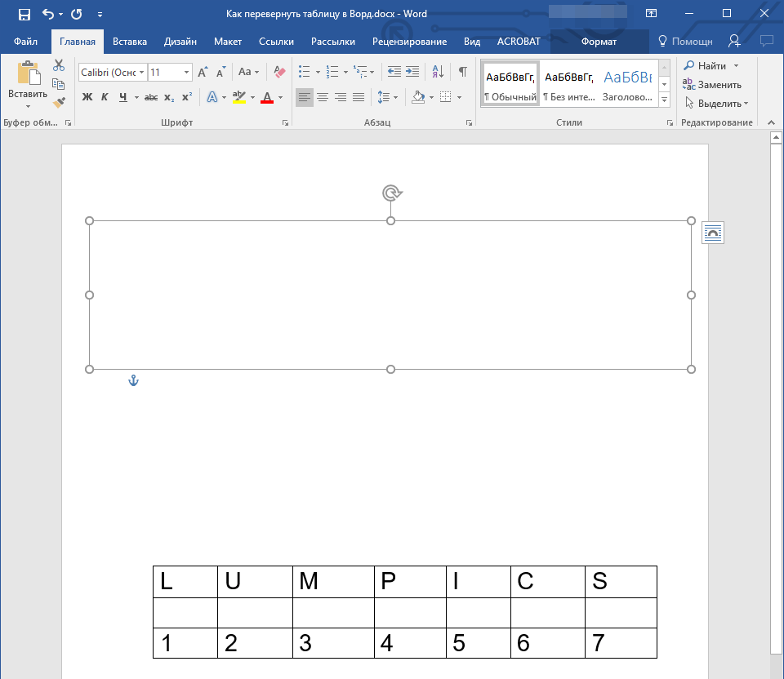Toggle center alignment of paragraph
784x679 pixels.
coord(323,97)
